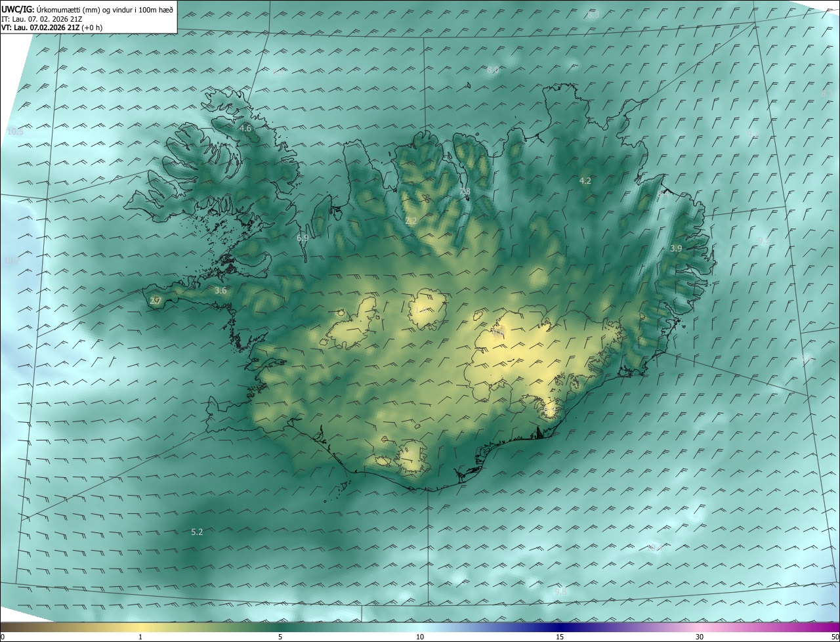The width and height of the screenshot is (840, 642).
Task: Select the 3.6 value on the map
Action: [220, 290]
